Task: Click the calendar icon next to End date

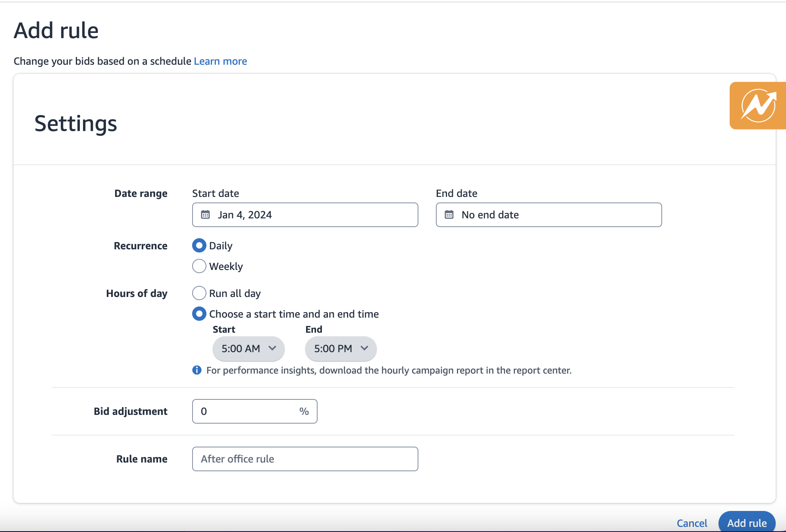Action: tap(450, 214)
